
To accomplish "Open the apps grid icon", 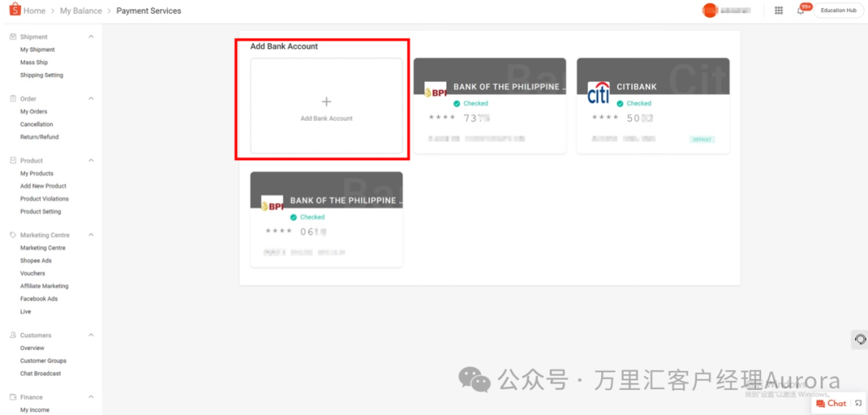I will pos(779,10).
